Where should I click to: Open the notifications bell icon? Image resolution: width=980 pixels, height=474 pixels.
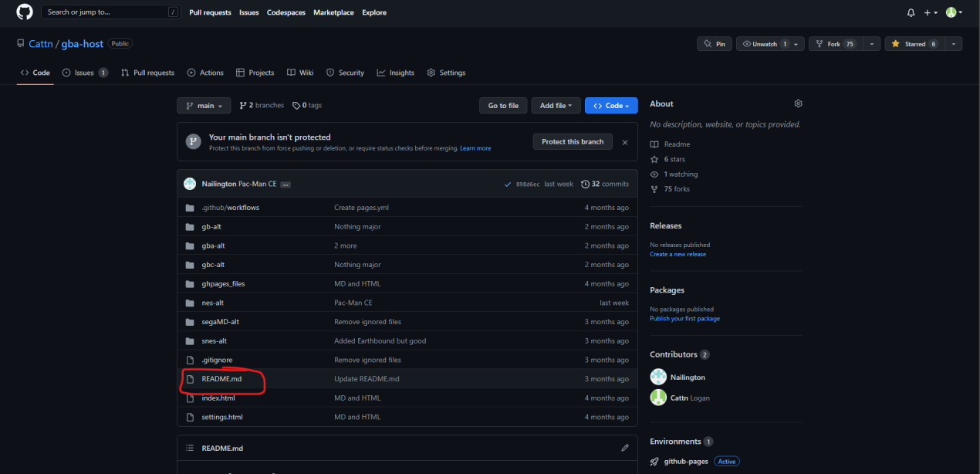(911, 12)
